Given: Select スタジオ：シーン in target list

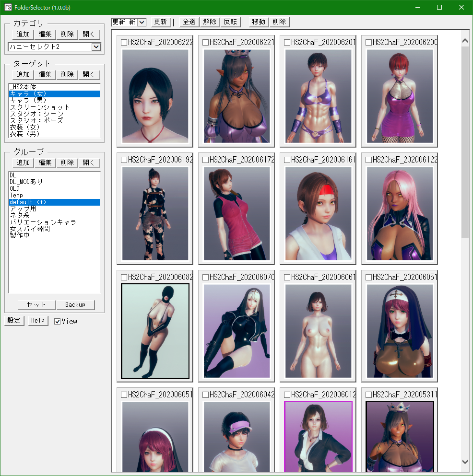Looking at the screenshot, I should pyautogui.click(x=55, y=114).
